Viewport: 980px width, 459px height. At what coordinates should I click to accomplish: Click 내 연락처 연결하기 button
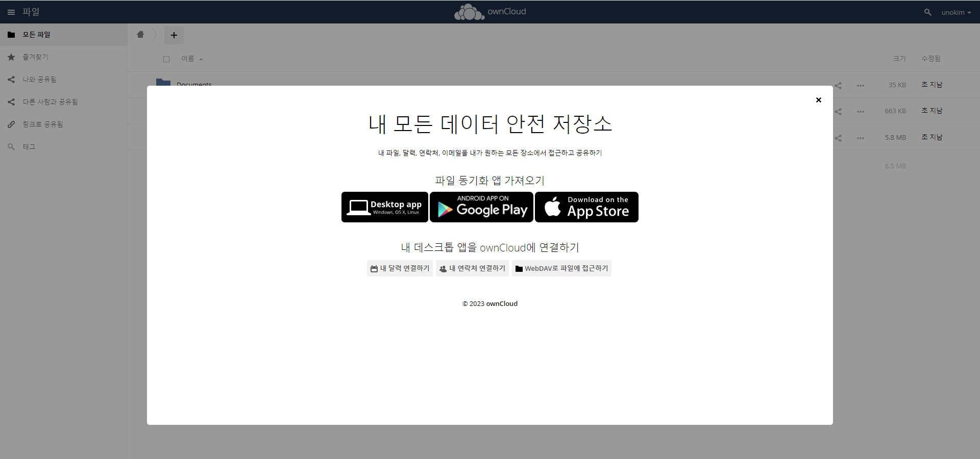pos(472,268)
